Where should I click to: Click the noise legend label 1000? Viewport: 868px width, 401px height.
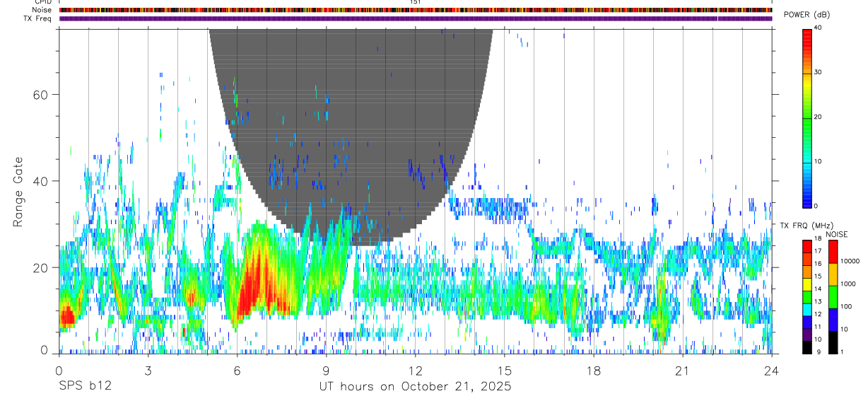(848, 284)
